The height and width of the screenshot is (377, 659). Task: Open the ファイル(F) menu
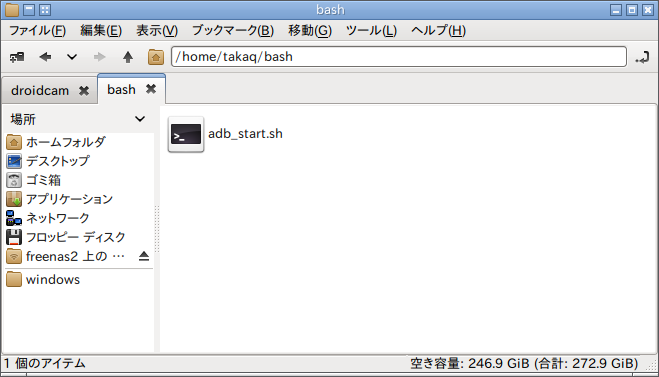pyautogui.click(x=37, y=30)
